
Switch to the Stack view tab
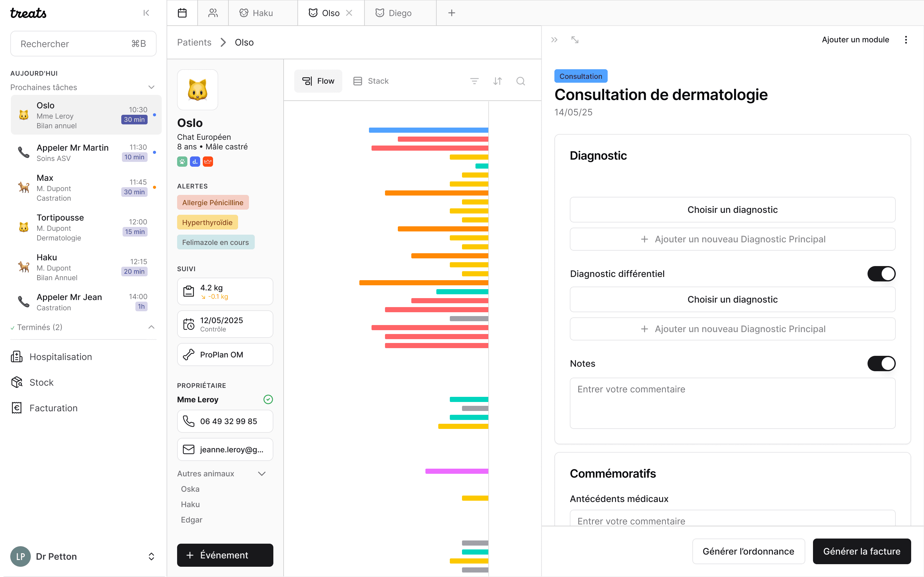click(371, 81)
